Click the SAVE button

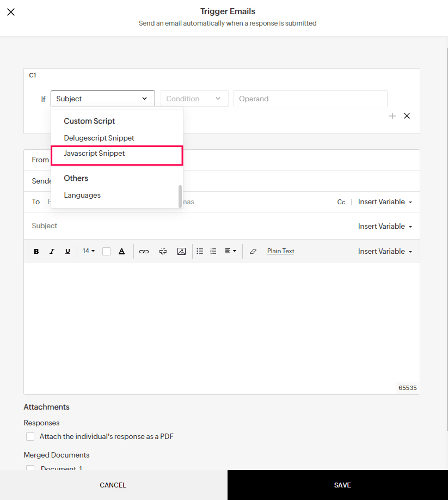(337, 485)
